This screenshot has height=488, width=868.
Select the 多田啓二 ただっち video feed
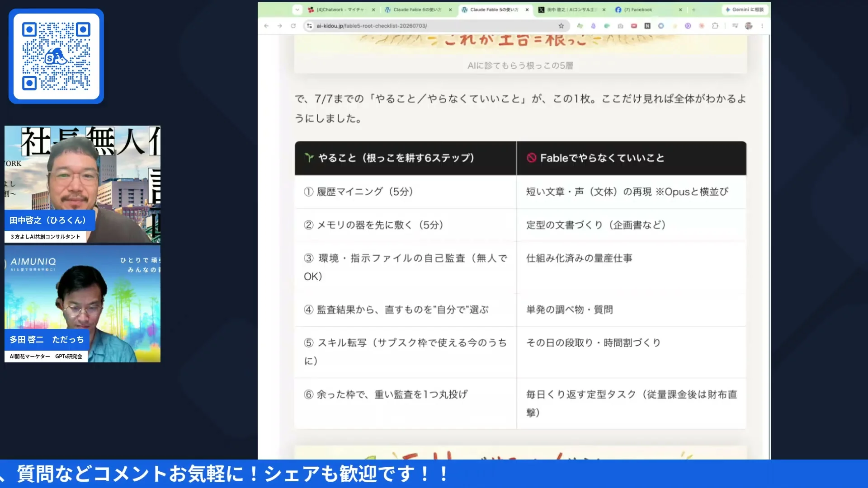[82, 304]
